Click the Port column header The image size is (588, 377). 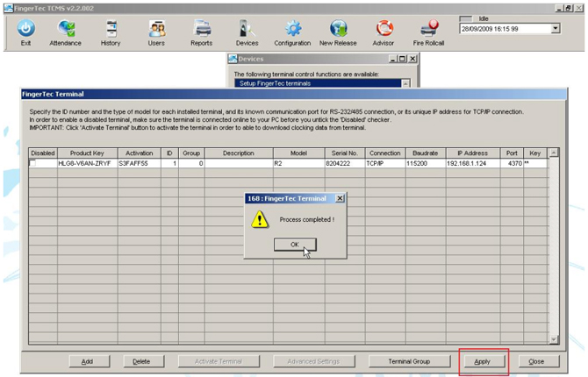512,153
